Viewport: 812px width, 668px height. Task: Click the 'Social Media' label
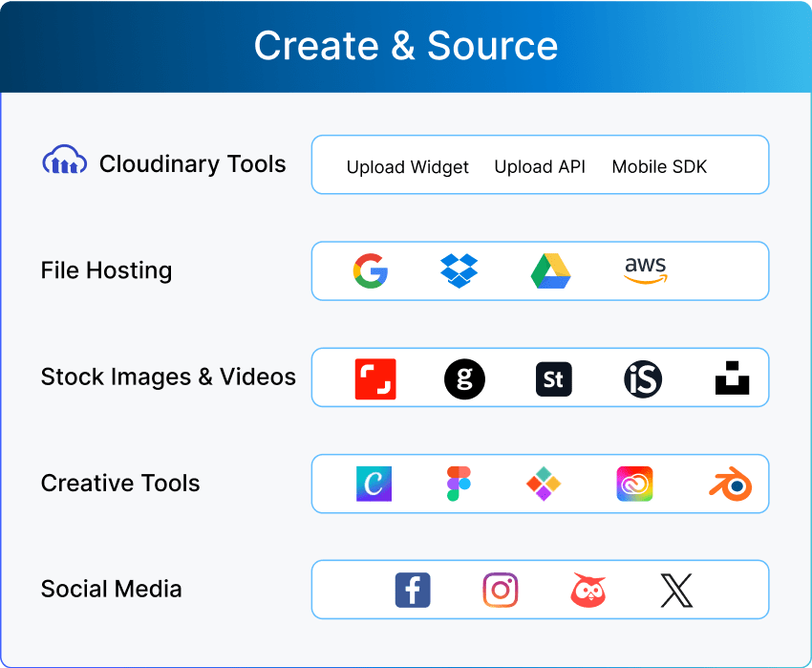coord(112,589)
